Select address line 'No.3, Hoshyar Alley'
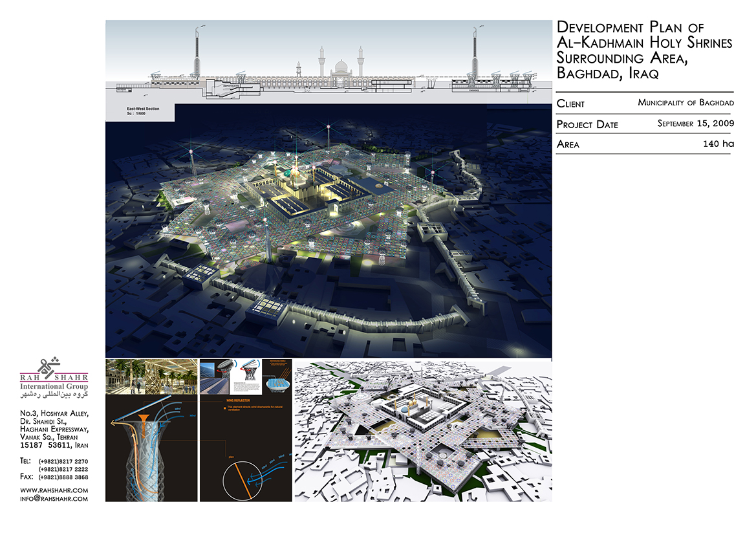Screen dimensions: 756x535 click(x=54, y=413)
